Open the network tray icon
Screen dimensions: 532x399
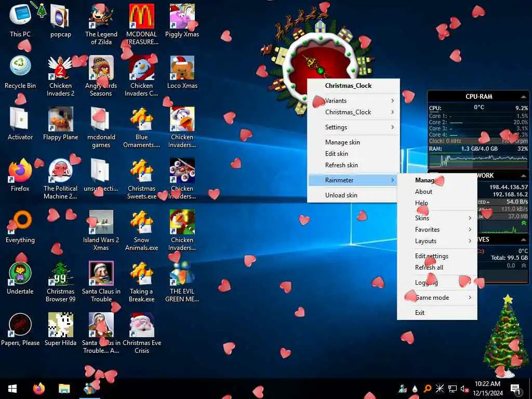coord(453,389)
